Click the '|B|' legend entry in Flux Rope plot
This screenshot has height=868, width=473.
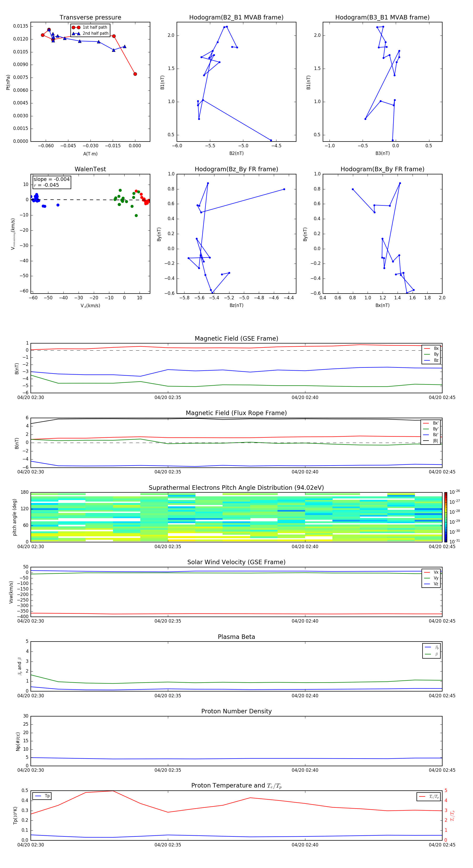[431, 441]
